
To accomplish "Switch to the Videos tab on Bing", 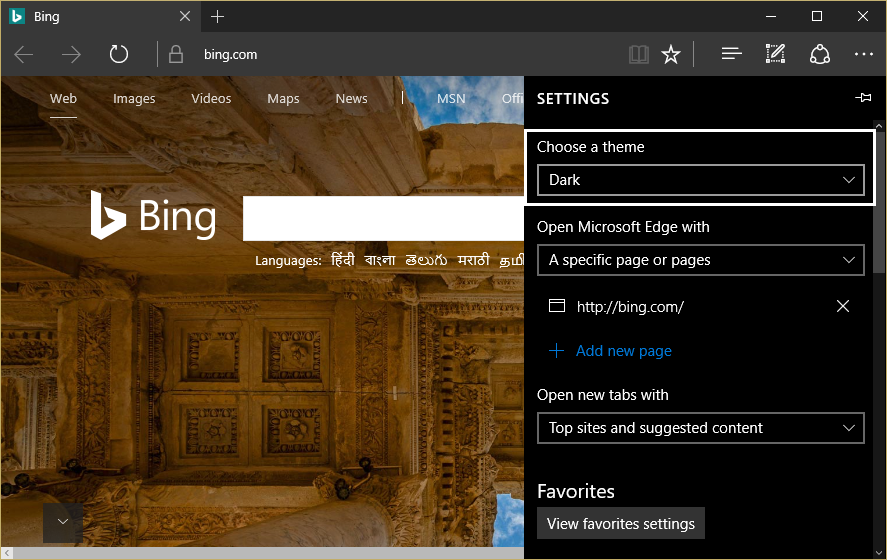I will tap(211, 99).
